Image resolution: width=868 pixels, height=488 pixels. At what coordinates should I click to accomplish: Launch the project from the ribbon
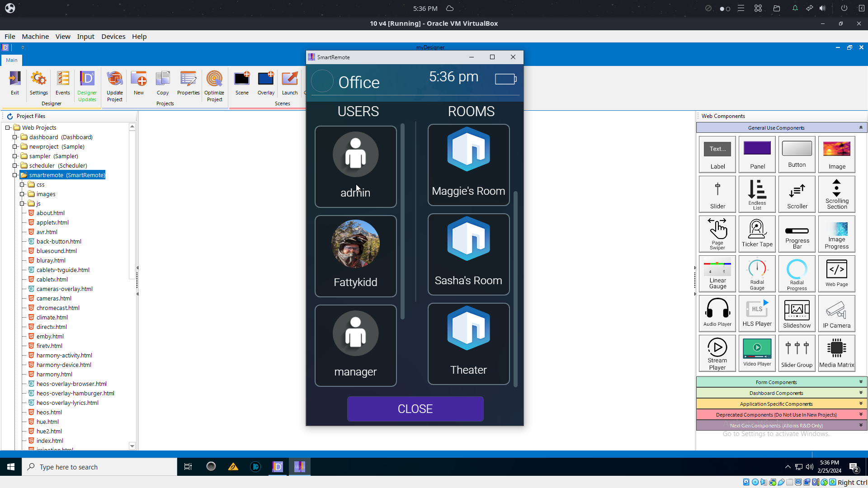click(x=290, y=83)
